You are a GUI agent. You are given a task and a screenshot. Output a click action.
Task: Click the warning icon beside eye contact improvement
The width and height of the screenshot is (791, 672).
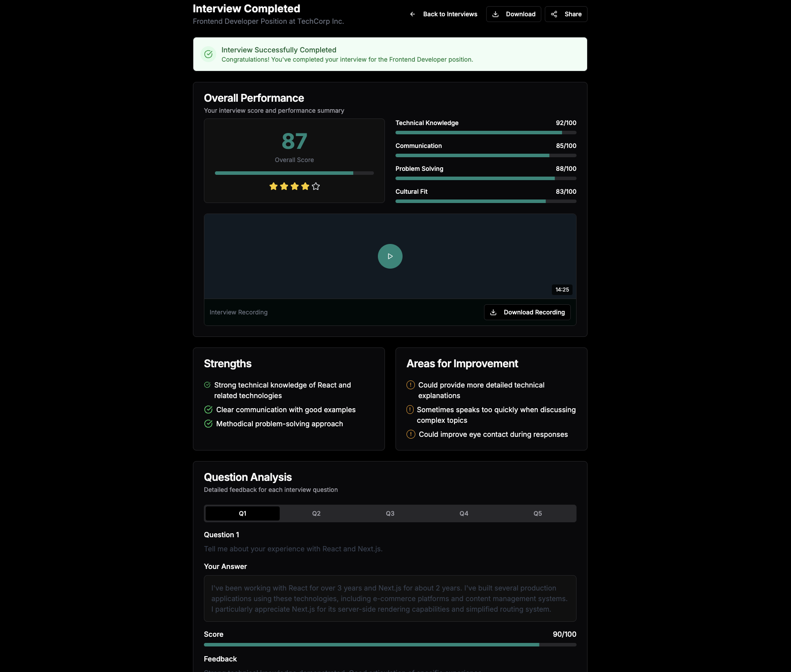(x=410, y=434)
